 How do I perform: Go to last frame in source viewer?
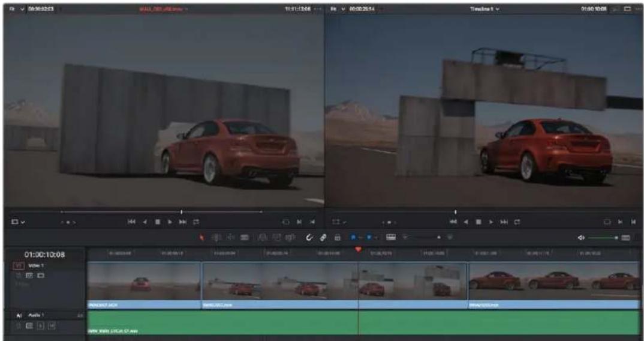pos(183,222)
